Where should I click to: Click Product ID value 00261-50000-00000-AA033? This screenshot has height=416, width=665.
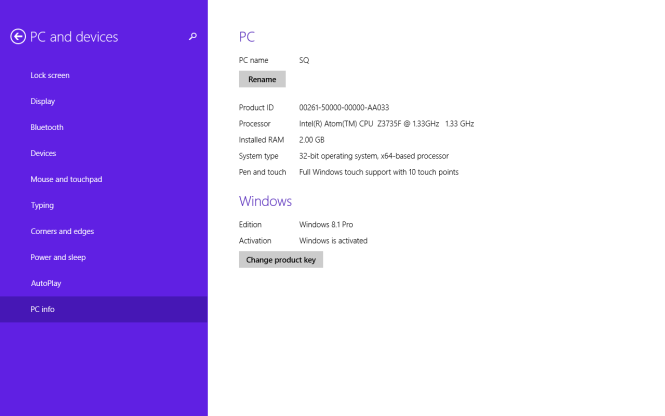click(x=344, y=107)
